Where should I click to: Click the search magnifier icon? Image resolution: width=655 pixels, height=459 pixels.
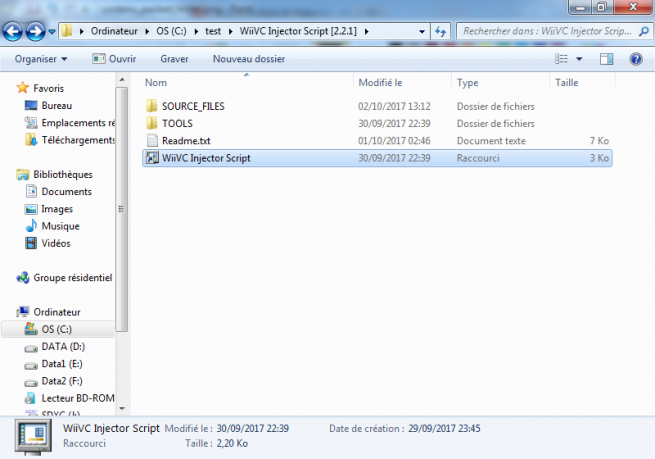pos(644,31)
